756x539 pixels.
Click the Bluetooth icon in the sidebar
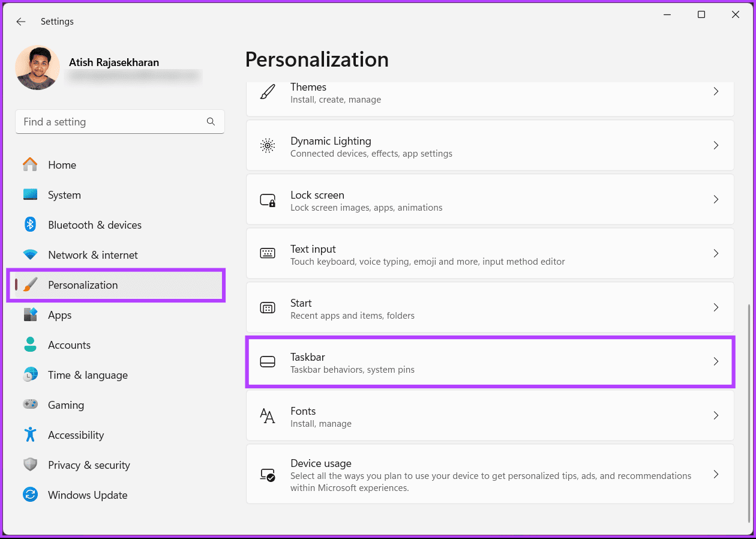pyautogui.click(x=30, y=224)
